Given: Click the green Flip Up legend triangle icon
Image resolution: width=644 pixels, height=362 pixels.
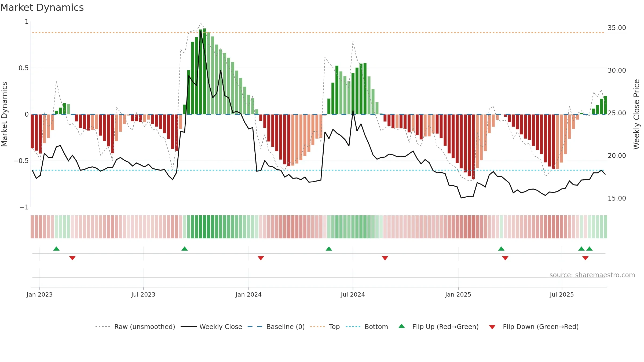Looking at the screenshot, I should click(402, 326).
